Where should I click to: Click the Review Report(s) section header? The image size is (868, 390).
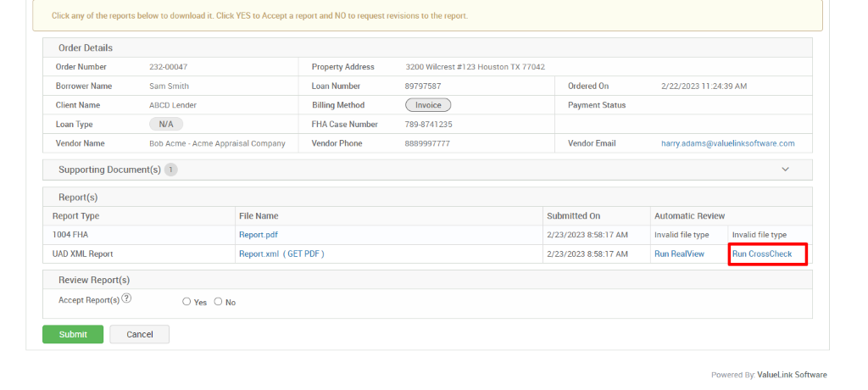click(427, 280)
